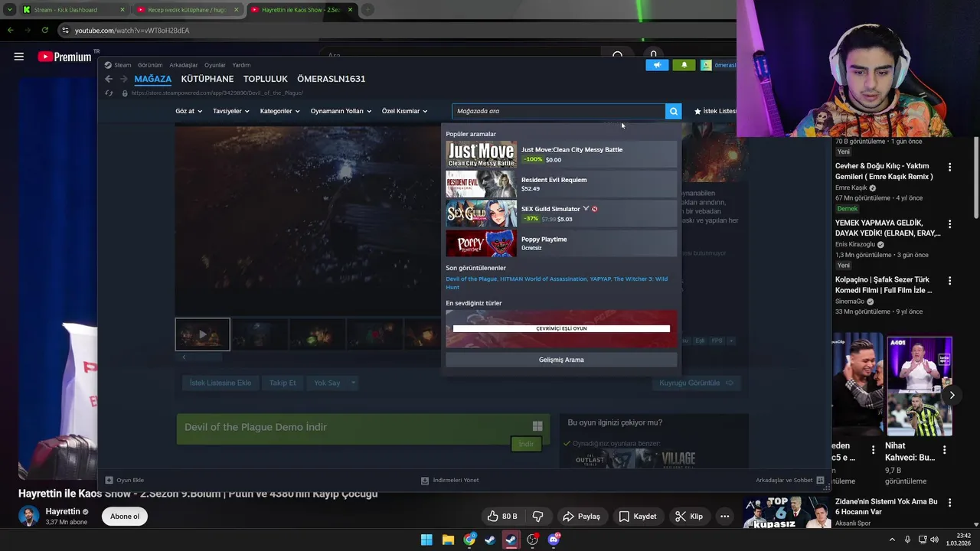980x551 pixels.
Task: Click the Kaydet save button
Action: point(637,517)
